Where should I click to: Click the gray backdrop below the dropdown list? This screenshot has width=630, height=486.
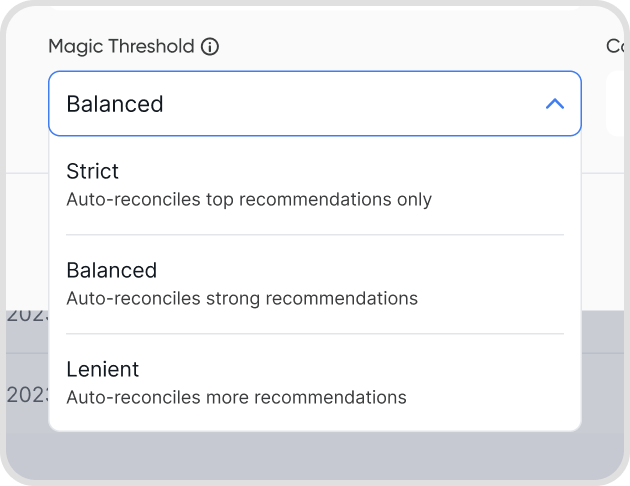click(x=314, y=455)
